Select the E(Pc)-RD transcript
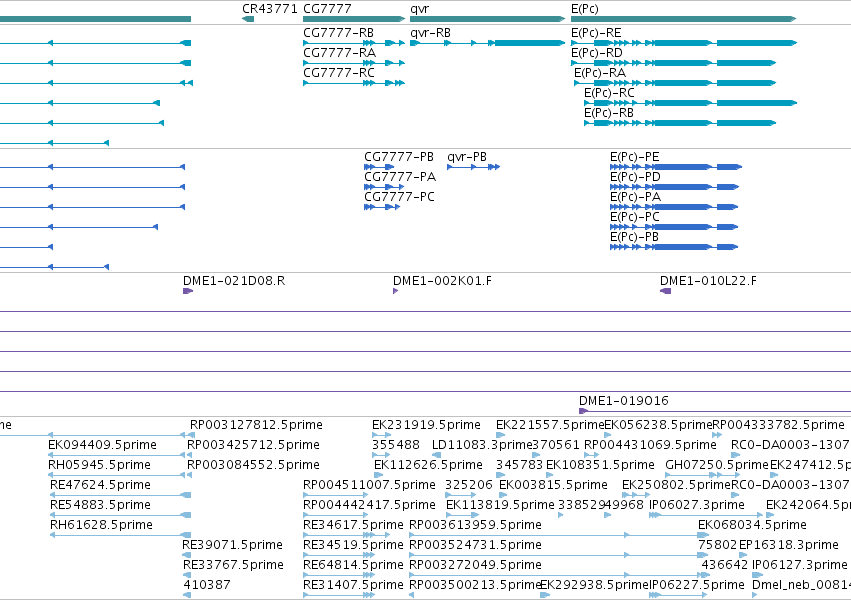Viewport: 851px width, 600px height. coord(674,63)
